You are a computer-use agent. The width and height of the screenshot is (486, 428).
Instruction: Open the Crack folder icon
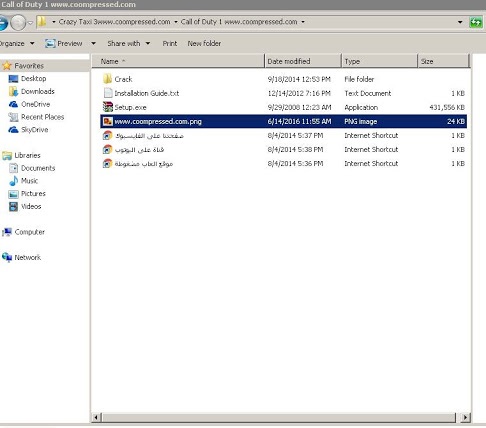107,79
